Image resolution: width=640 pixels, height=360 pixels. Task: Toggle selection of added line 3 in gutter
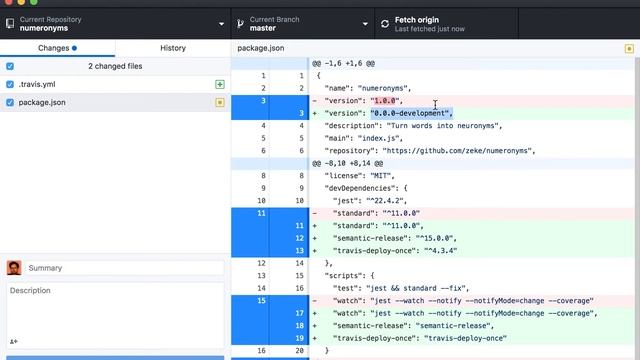point(270,113)
